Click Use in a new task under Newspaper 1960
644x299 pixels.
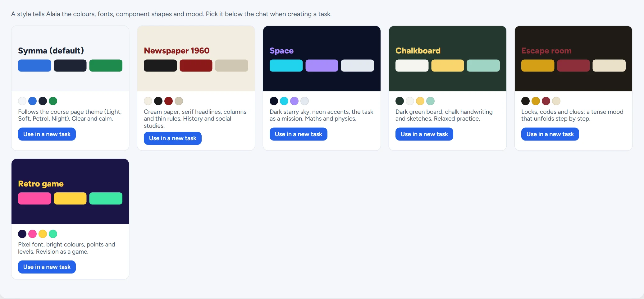click(x=173, y=138)
